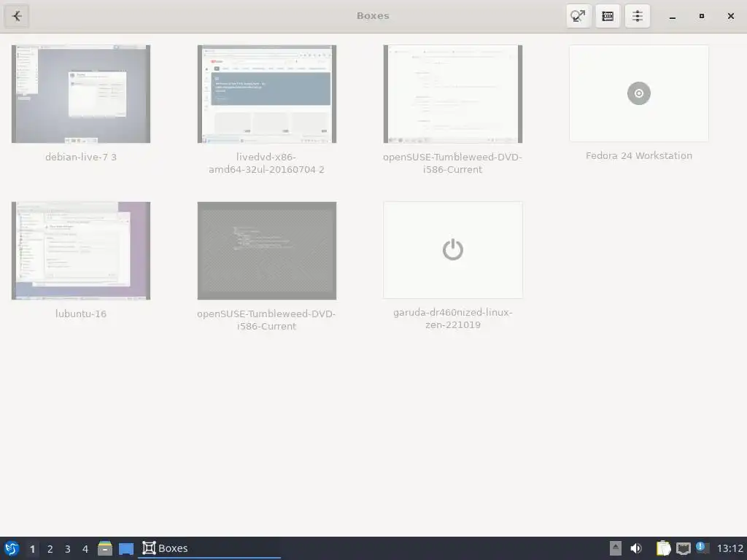Click the disc icon on the Fedora 24 Workstation box
The image size is (747, 560).
pos(639,93)
